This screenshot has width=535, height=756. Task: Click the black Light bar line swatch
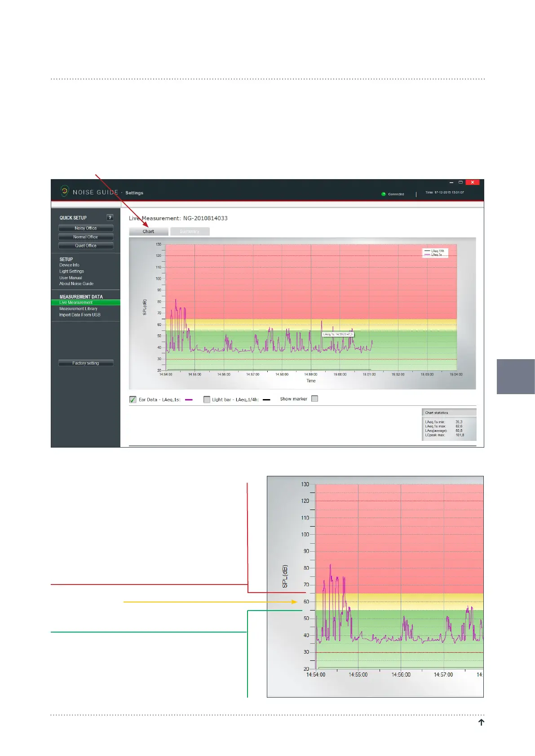tap(266, 400)
